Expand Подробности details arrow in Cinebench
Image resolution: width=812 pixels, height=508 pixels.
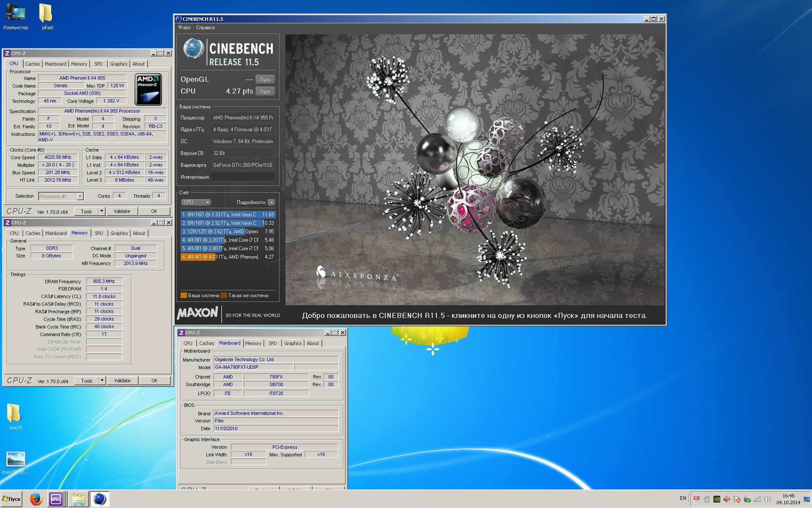272,202
